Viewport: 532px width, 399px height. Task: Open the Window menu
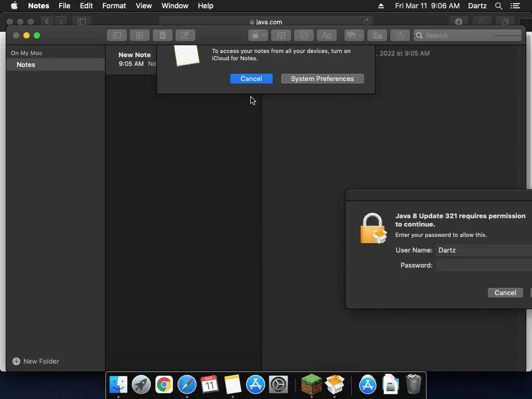pyautogui.click(x=175, y=6)
